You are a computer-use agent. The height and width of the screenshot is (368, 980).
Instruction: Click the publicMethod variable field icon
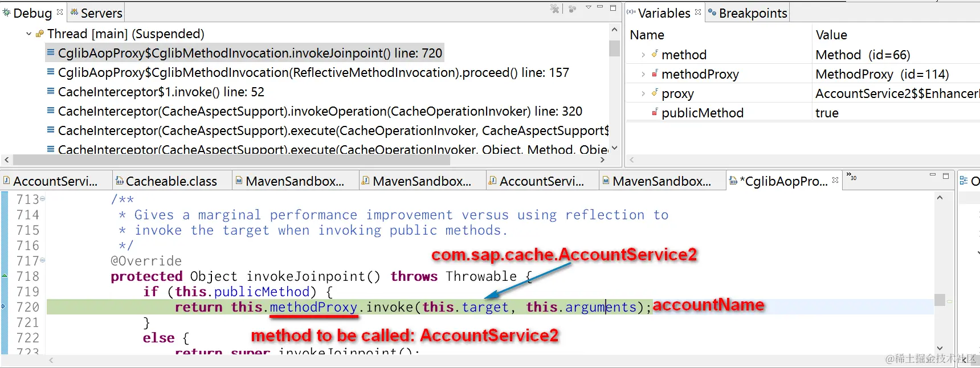pos(655,112)
